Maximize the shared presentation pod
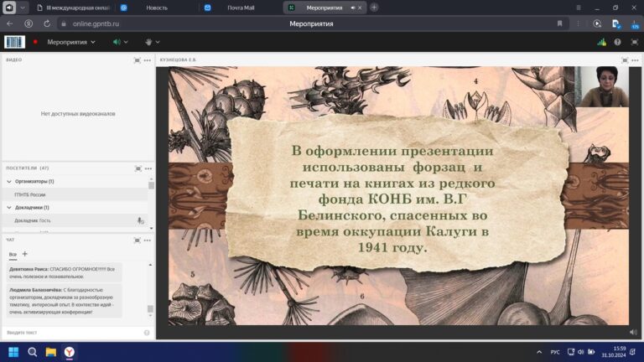 (624, 60)
